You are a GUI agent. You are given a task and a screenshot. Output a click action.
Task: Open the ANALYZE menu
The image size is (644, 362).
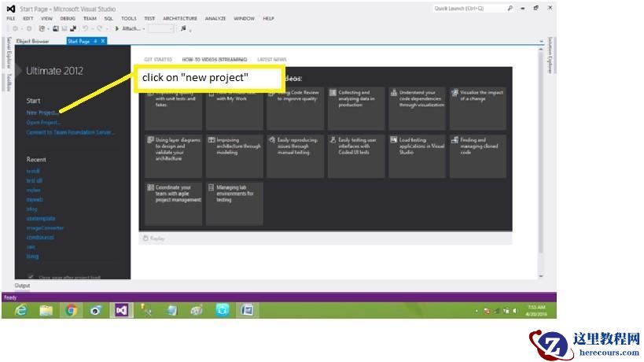(x=215, y=18)
